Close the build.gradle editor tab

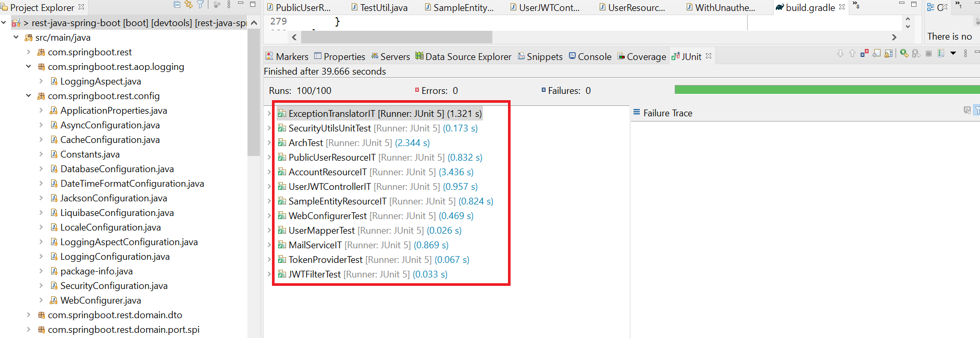[842, 7]
